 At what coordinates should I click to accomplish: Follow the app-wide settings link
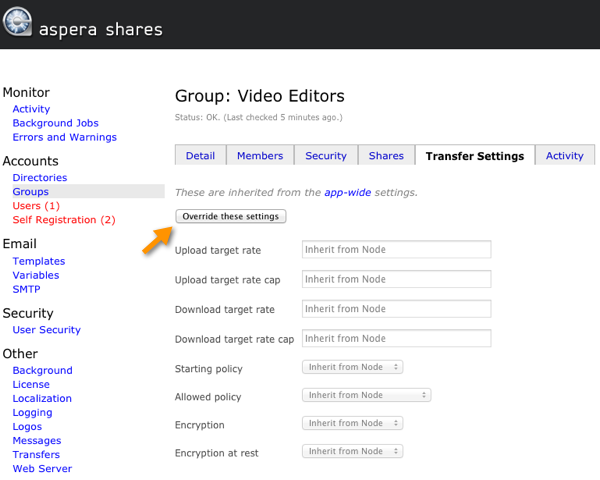tap(347, 192)
